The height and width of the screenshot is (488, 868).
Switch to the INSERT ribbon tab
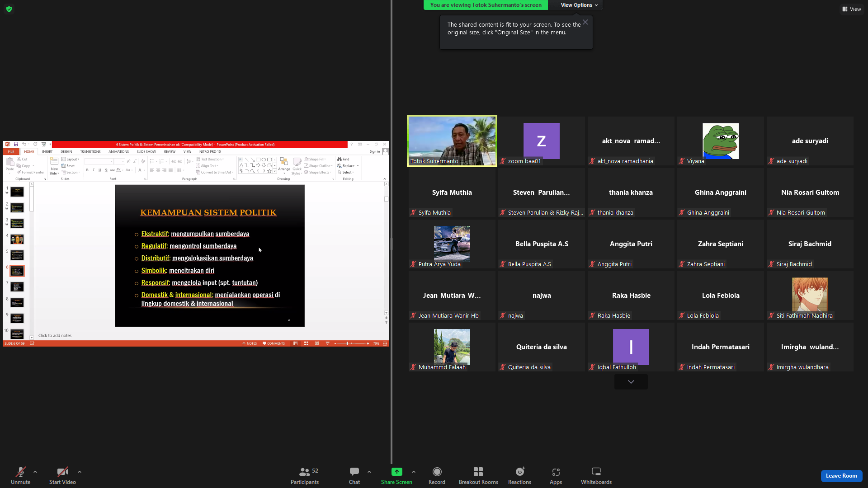point(47,152)
